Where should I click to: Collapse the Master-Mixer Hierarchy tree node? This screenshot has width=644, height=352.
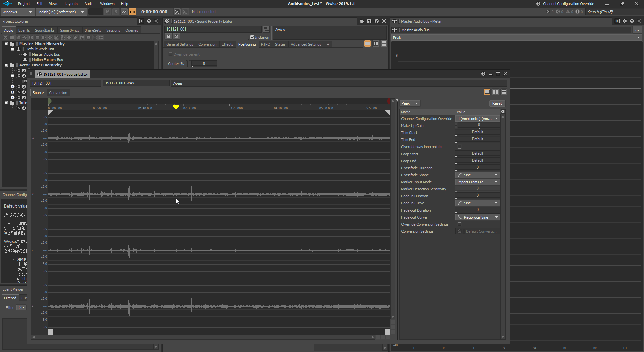point(6,44)
